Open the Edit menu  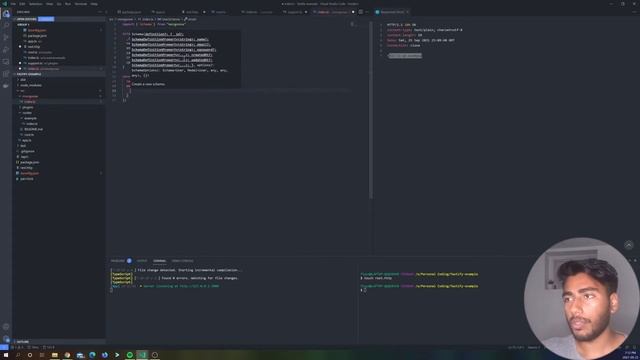[x=22, y=4]
